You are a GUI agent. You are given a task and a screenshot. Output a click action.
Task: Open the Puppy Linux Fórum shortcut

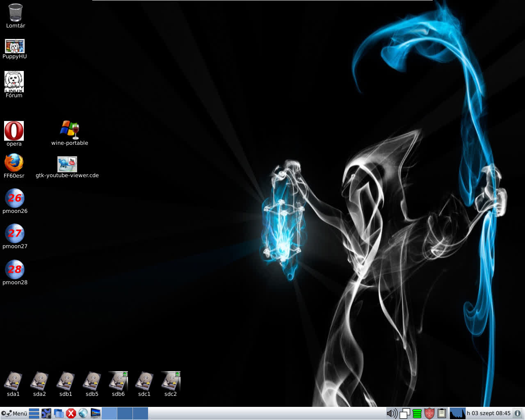14,81
